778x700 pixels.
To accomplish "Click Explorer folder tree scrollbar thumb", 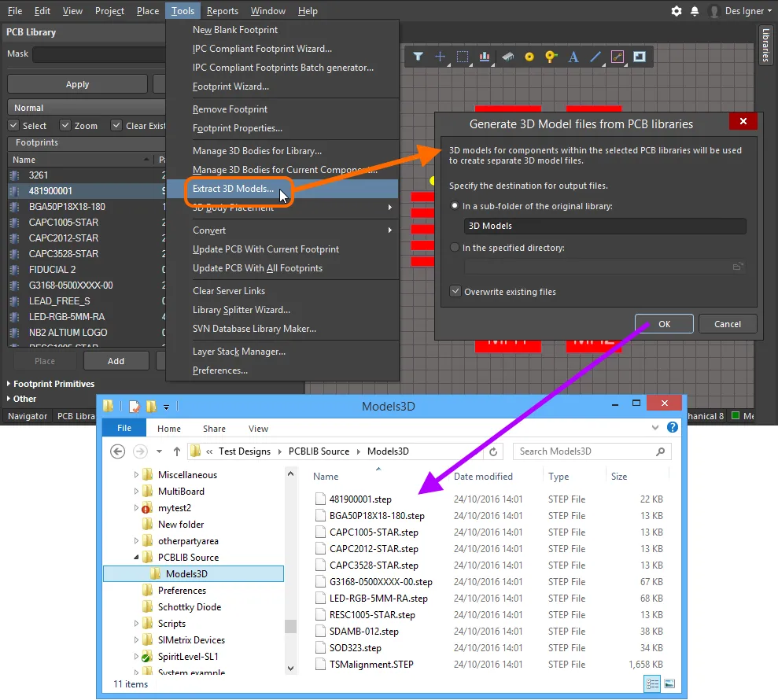I will coord(290,626).
